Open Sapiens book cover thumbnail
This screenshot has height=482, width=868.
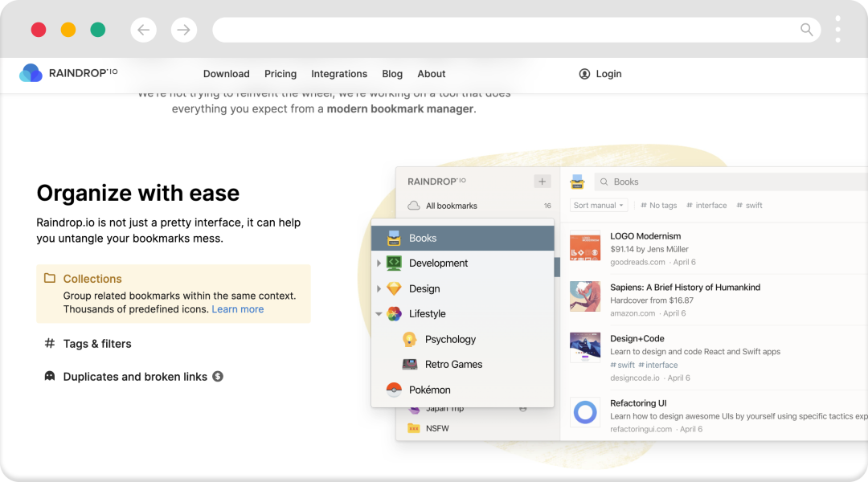pyautogui.click(x=585, y=296)
